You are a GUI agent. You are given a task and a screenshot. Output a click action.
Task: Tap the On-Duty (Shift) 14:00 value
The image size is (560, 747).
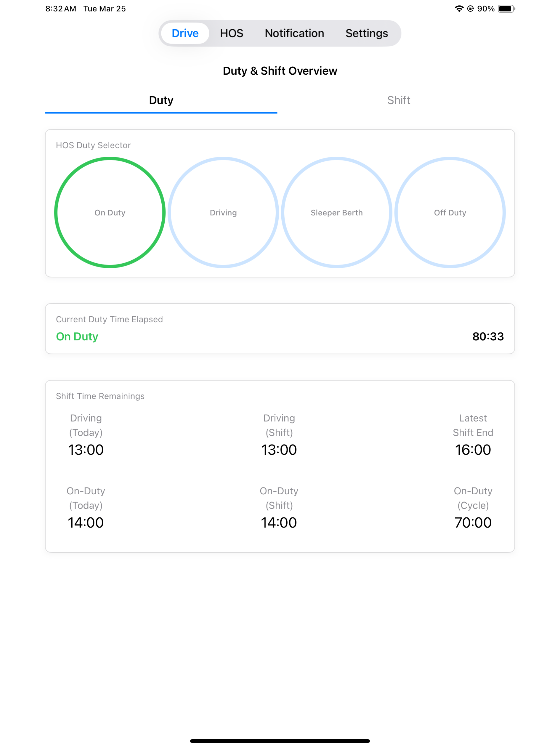279,523
